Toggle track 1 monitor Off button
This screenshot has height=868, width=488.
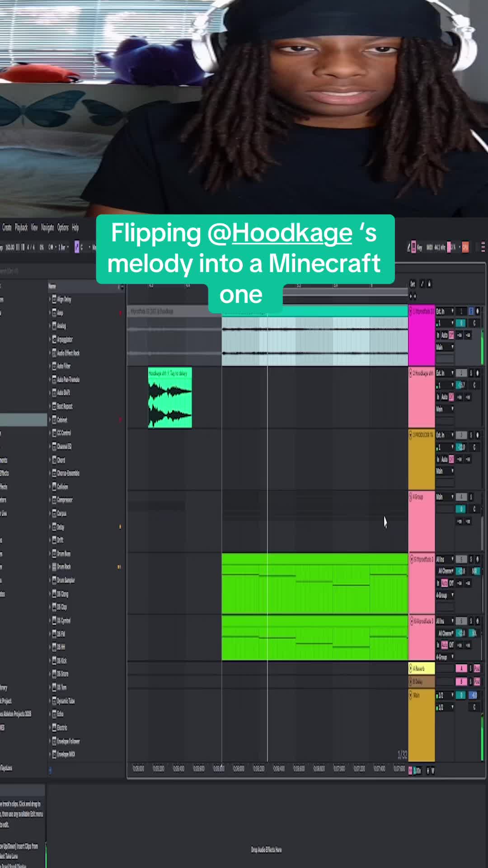(451, 335)
